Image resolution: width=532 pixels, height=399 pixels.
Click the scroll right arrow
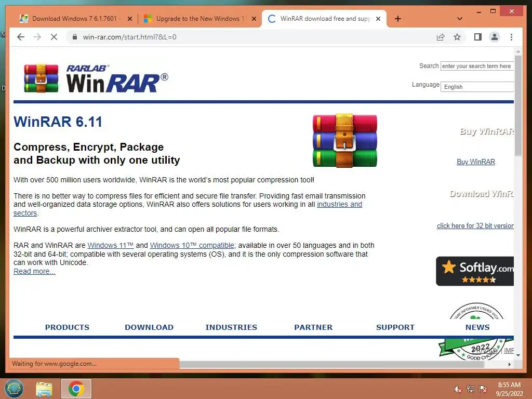tap(509, 364)
